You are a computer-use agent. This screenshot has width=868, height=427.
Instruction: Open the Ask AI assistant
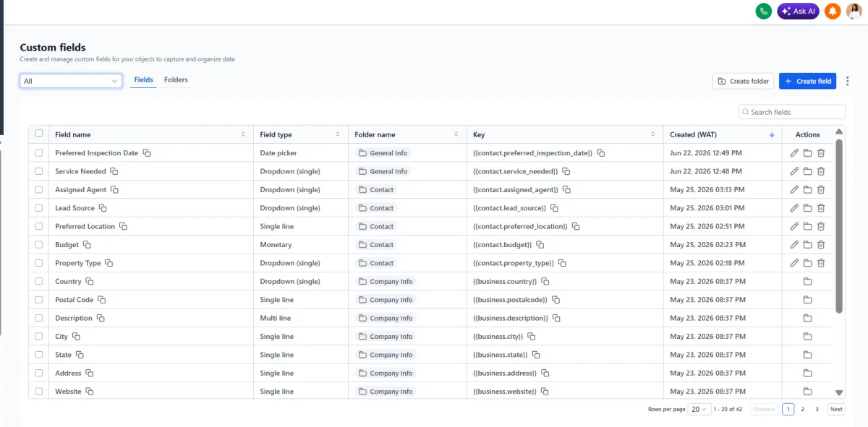click(x=798, y=11)
